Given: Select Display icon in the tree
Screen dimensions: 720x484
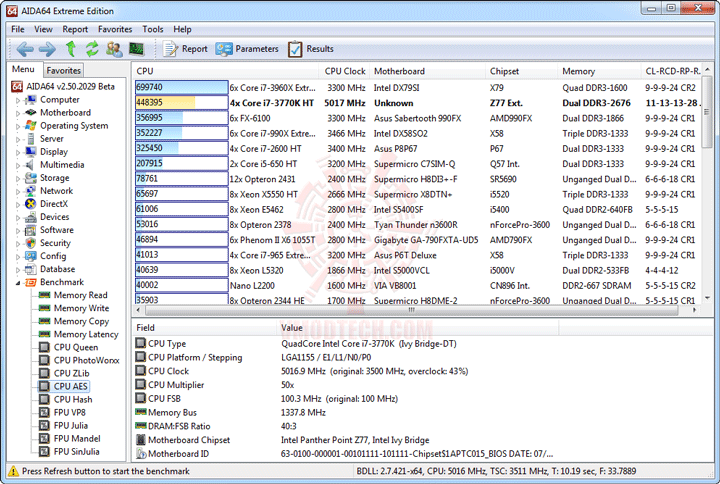Looking at the screenshot, I should pos(31,152).
